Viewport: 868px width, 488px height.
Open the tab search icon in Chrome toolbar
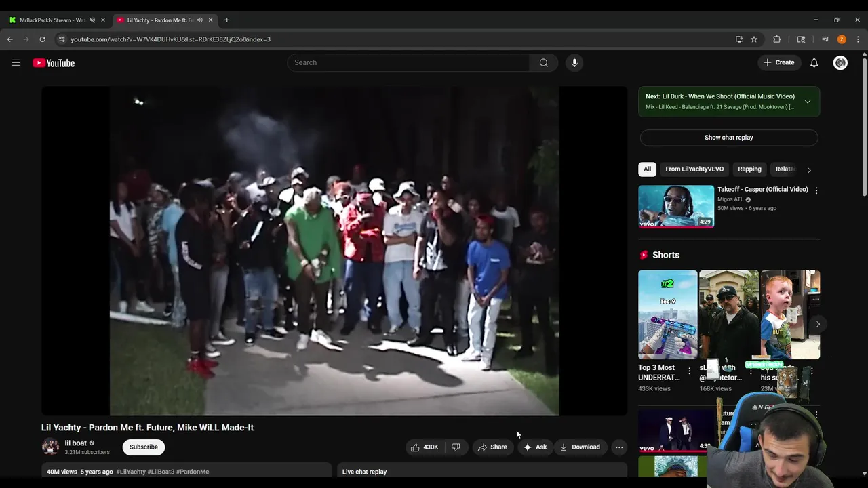801,39
